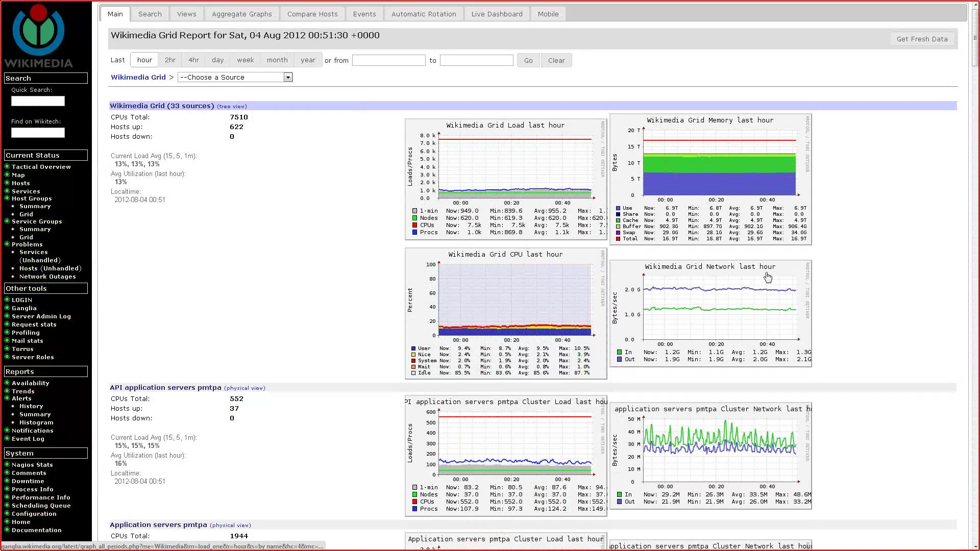Open the Server Admin Log link

[41, 316]
